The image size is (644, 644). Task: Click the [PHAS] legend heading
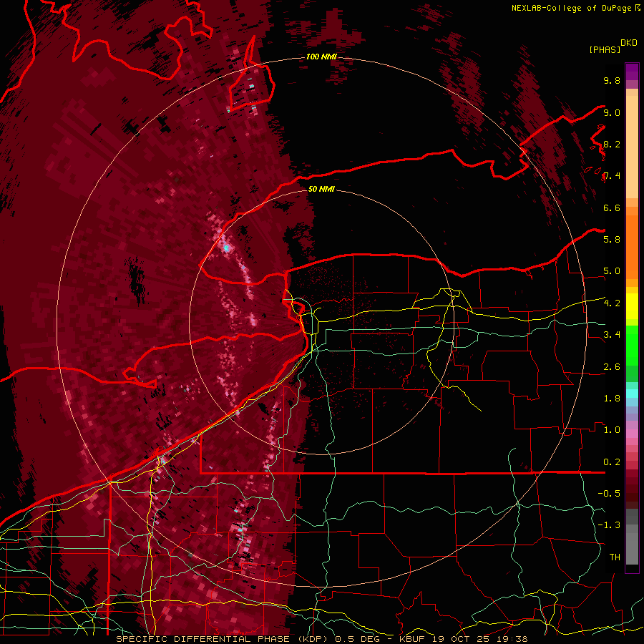click(x=605, y=49)
